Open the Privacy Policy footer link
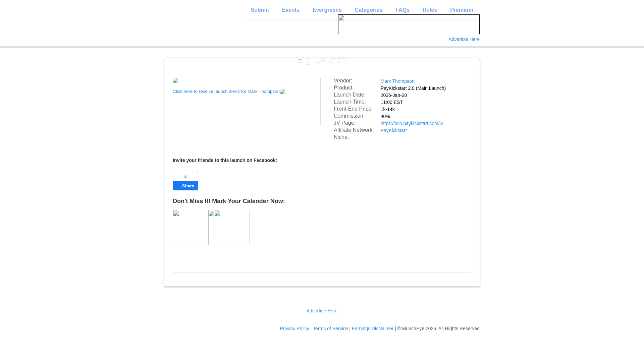The height and width of the screenshot is (362, 644). (x=294, y=328)
